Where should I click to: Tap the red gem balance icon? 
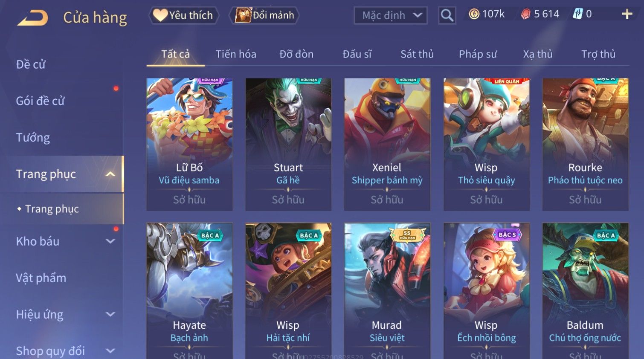click(525, 14)
